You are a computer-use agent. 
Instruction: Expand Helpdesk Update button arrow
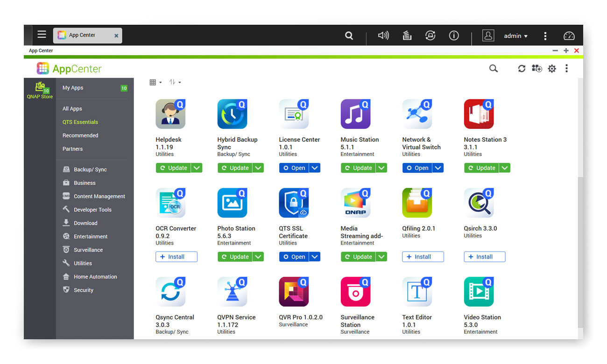click(197, 168)
